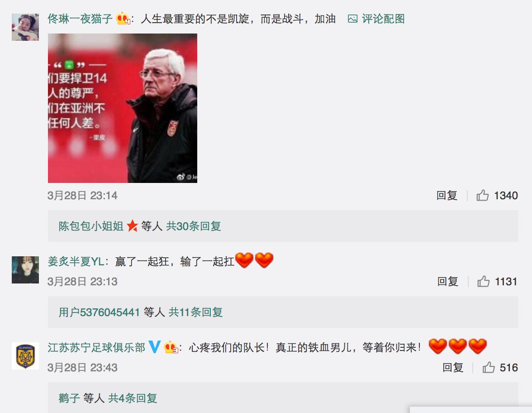532x413 pixels.
Task: Expand 共11条回复 replies
Action: pos(195,312)
